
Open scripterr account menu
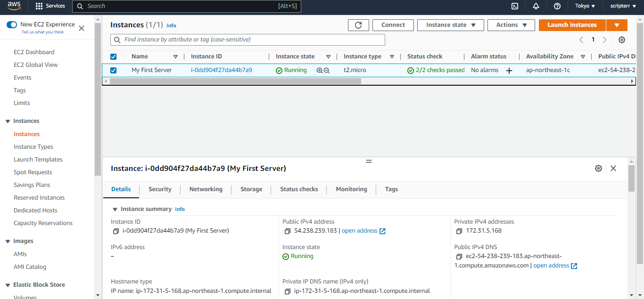pyautogui.click(x=623, y=6)
